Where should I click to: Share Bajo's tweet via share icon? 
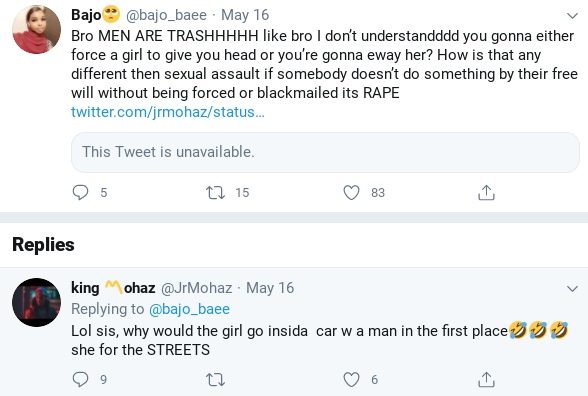[486, 192]
